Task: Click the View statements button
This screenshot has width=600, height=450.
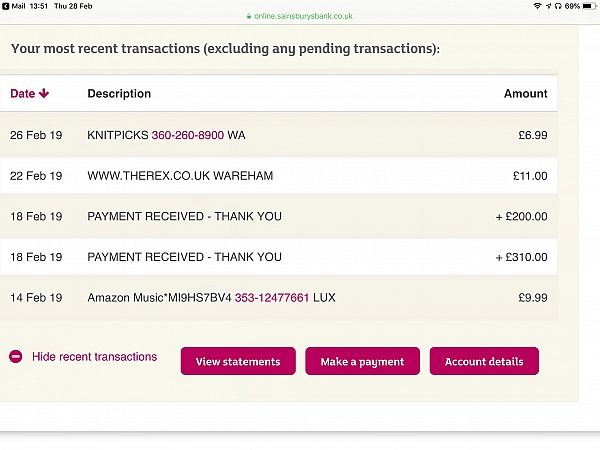Action: tap(238, 361)
